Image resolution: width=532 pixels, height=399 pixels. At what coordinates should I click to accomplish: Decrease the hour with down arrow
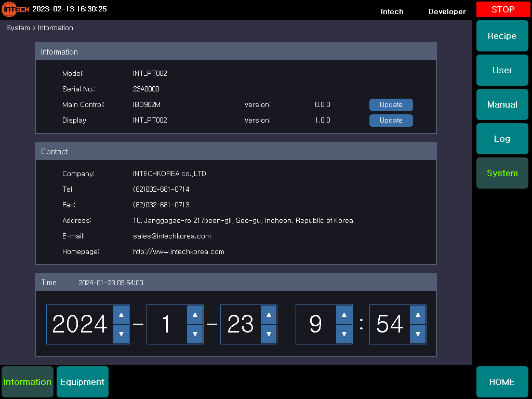click(x=344, y=334)
